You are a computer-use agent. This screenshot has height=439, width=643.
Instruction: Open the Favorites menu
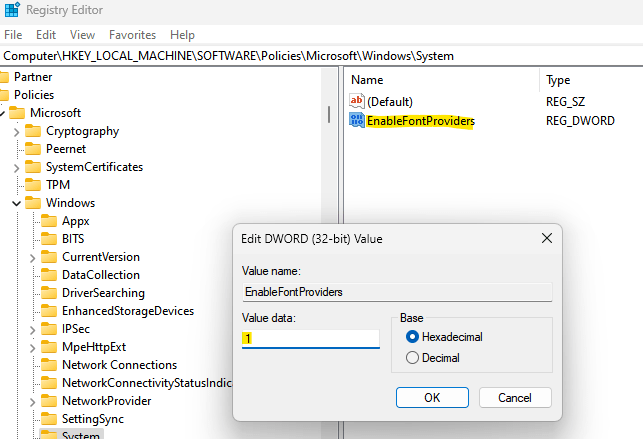(132, 35)
